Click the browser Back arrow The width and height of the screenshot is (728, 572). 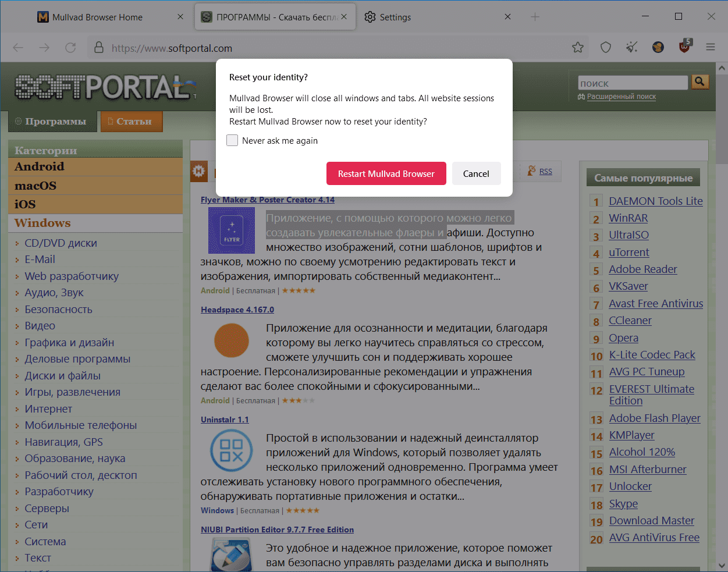click(x=18, y=48)
